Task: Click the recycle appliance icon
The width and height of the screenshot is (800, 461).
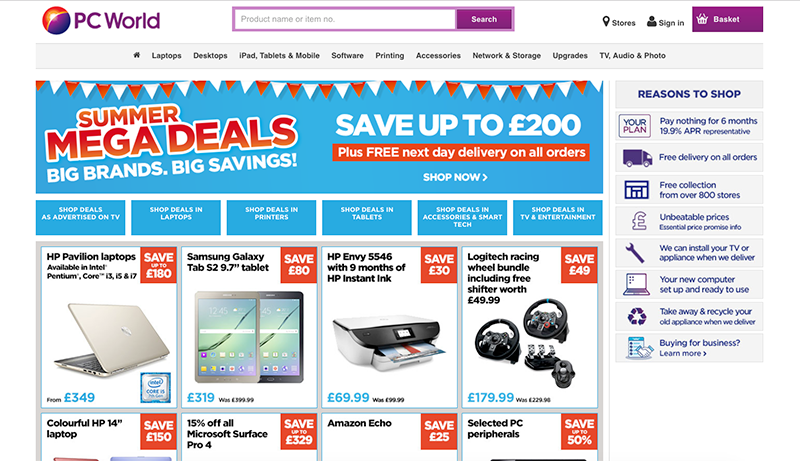Action: click(637, 316)
